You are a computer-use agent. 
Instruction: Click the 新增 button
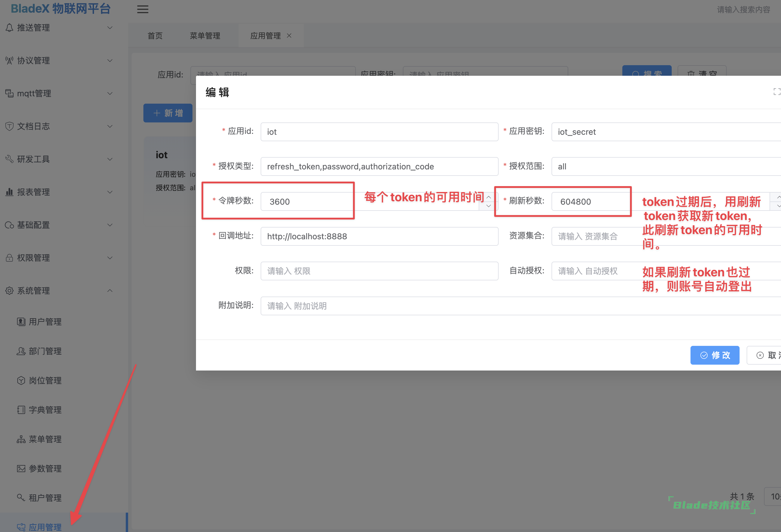point(168,113)
